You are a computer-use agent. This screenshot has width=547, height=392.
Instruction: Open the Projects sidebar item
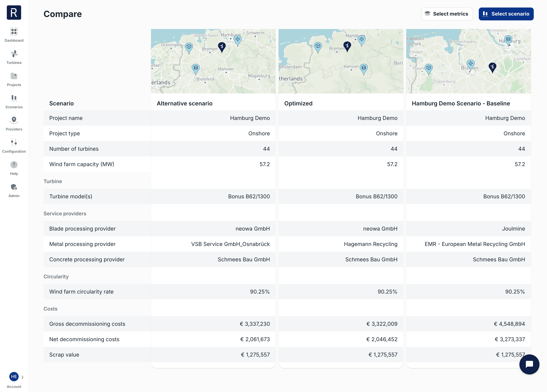pyautogui.click(x=14, y=76)
